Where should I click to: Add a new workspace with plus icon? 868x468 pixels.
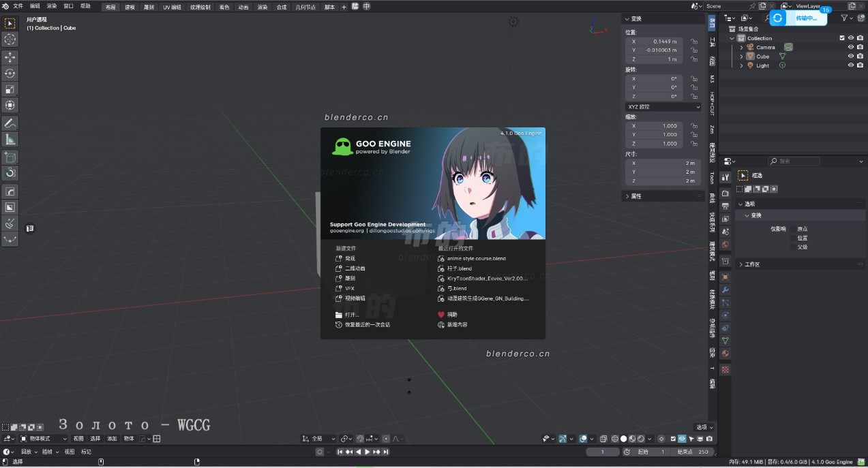tap(344, 7)
